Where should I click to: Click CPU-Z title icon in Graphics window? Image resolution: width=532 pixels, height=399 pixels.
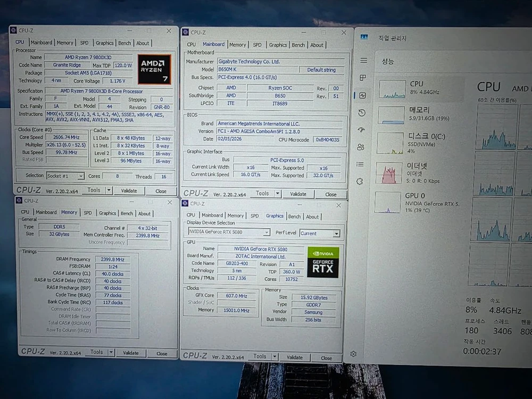click(x=185, y=203)
